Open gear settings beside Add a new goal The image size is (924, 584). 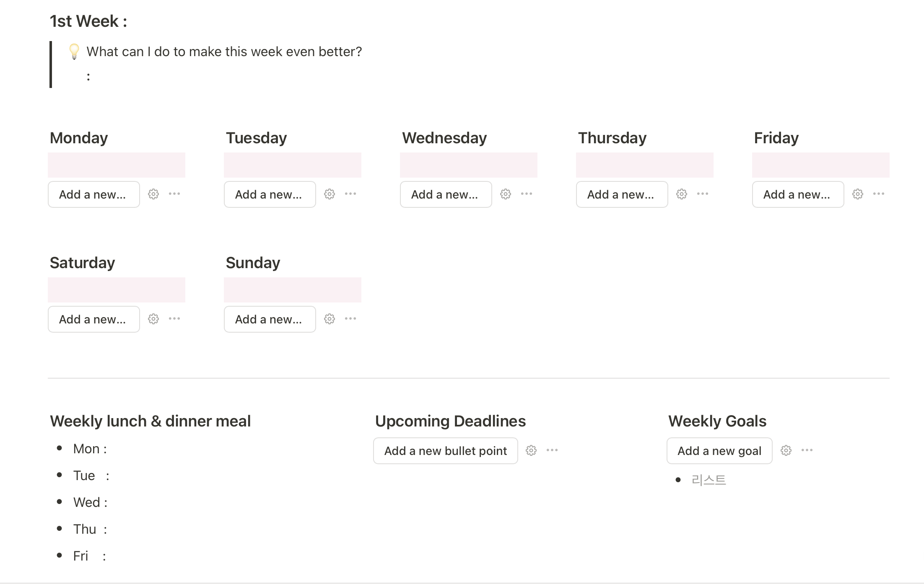click(786, 451)
